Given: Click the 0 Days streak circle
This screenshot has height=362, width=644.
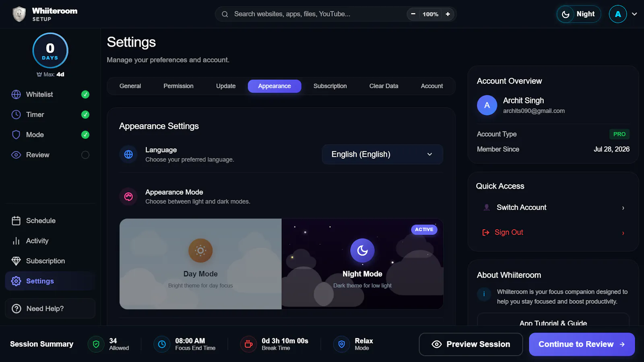Looking at the screenshot, I should coord(50,51).
